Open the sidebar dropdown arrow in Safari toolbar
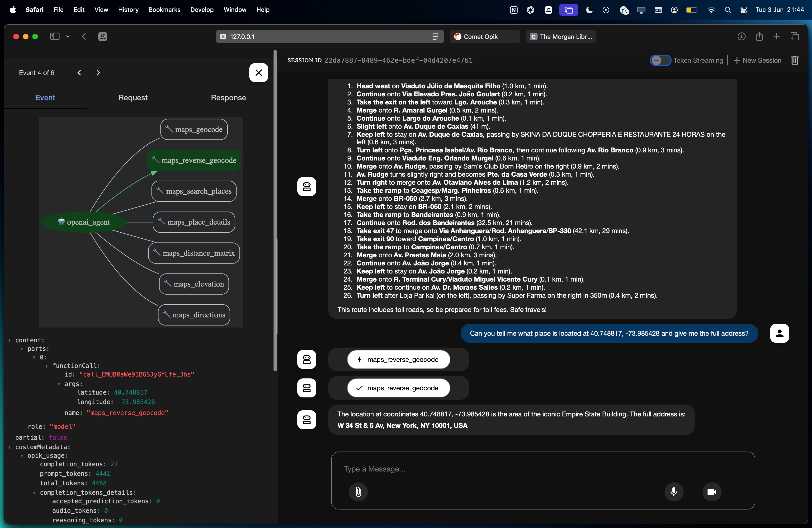812x528 pixels. tap(68, 37)
